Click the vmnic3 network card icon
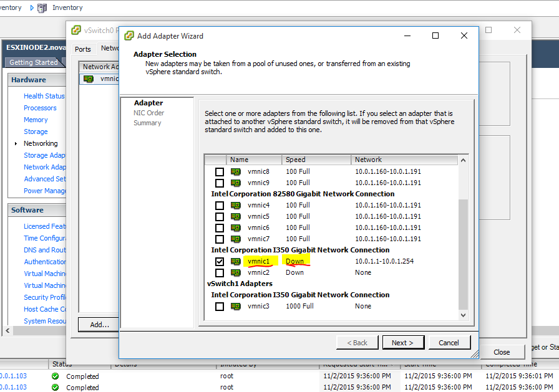This screenshot has width=559, height=392. [x=236, y=306]
